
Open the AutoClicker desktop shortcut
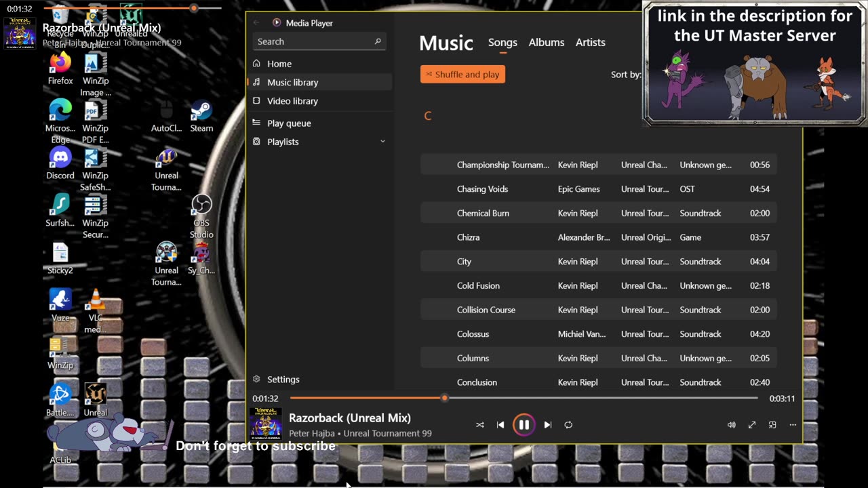pos(166,116)
